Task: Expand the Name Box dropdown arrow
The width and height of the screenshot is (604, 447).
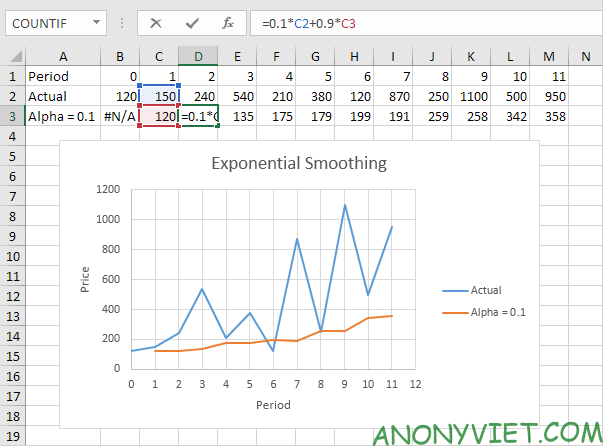Action: pyautogui.click(x=95, y=21)
